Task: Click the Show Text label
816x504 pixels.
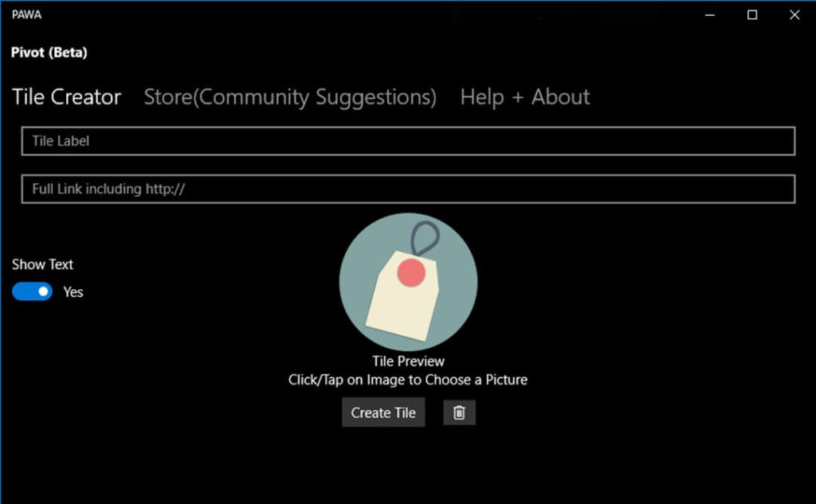Action: pos(42,264)
